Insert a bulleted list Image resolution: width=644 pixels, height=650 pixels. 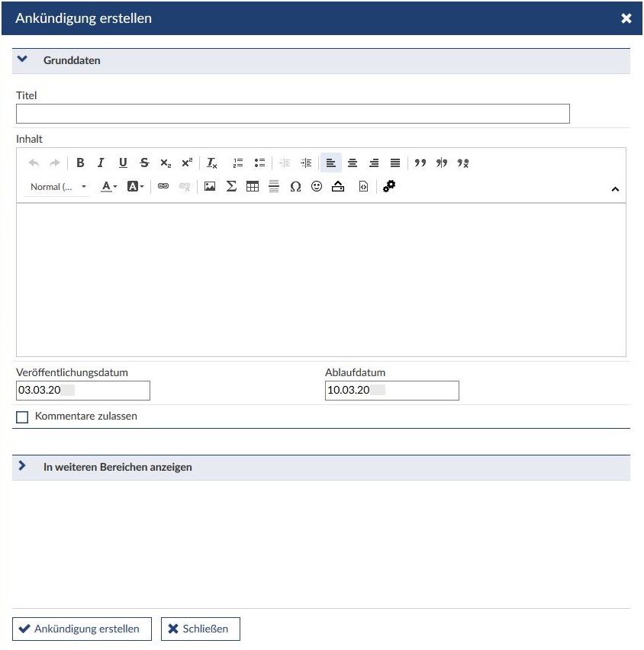click(x=259, y=162)
